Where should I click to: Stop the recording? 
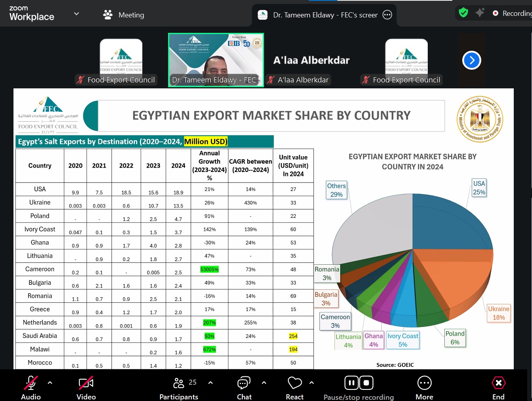tap(366, 383)
